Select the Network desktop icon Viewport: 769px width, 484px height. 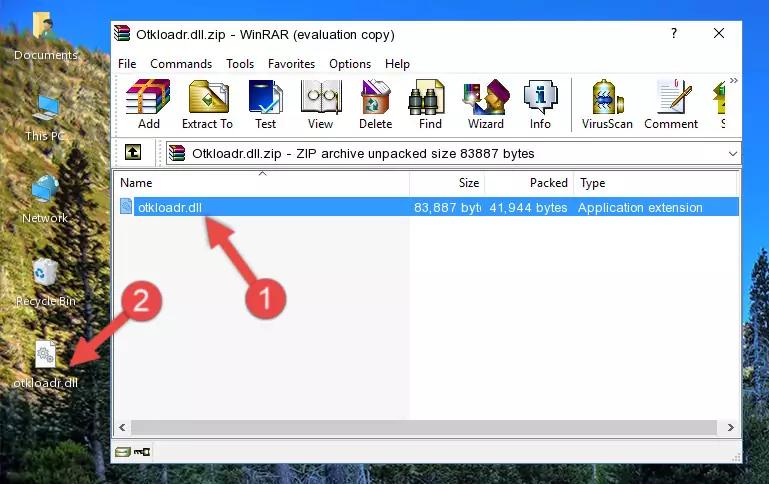click(x=45, y=200)
